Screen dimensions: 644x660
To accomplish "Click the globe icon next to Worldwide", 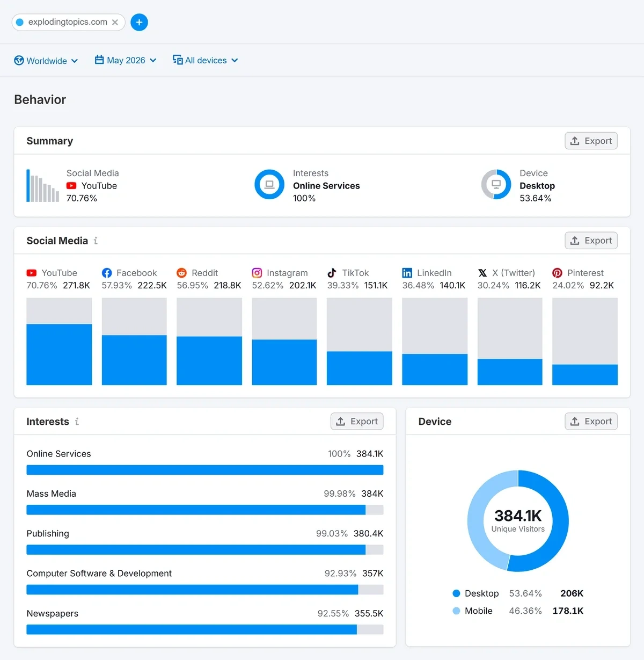I will click(19, 60).
